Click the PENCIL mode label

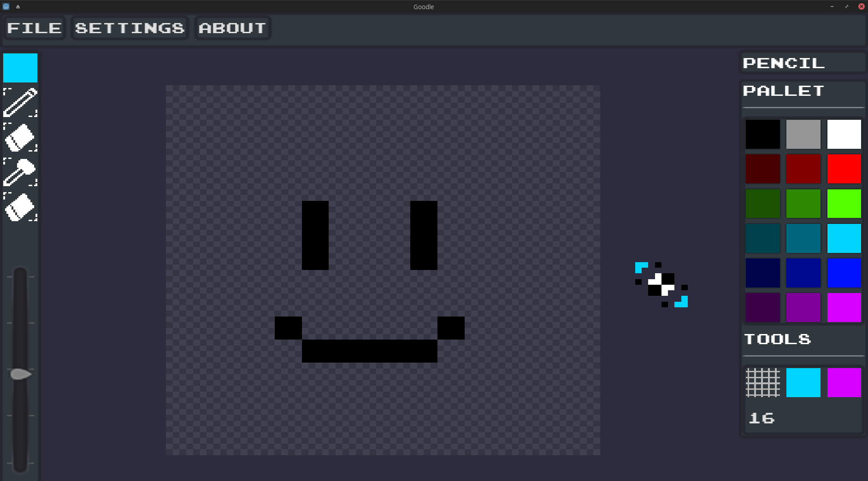click(x=783, y=63)
